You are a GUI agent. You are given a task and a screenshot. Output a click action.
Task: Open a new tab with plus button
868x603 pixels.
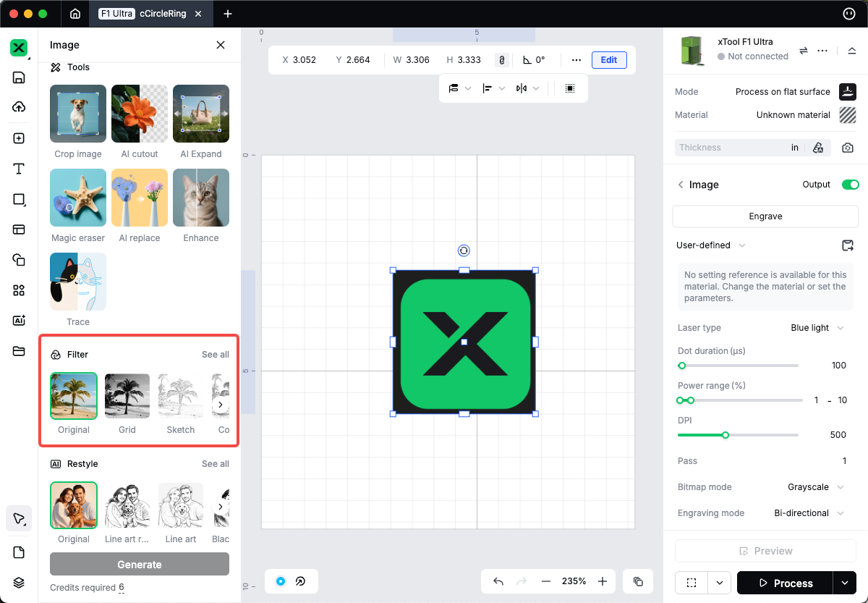[x=228, y=14]
